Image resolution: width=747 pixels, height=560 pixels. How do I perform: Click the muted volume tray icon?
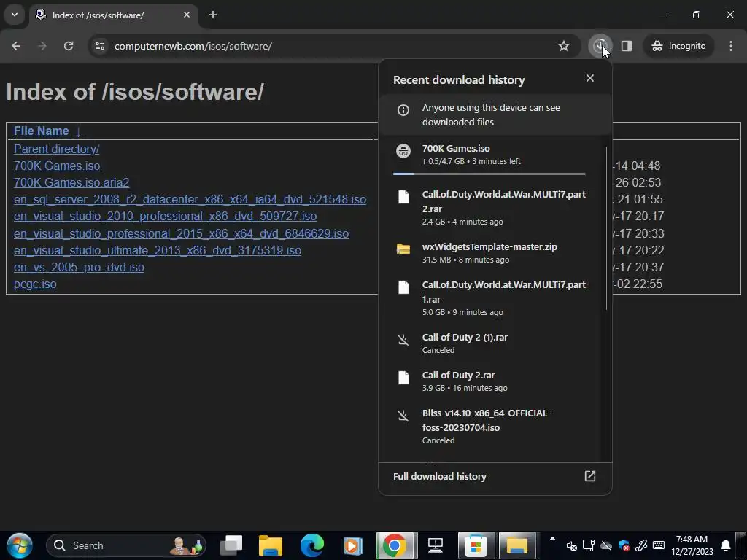click(572, 545)
